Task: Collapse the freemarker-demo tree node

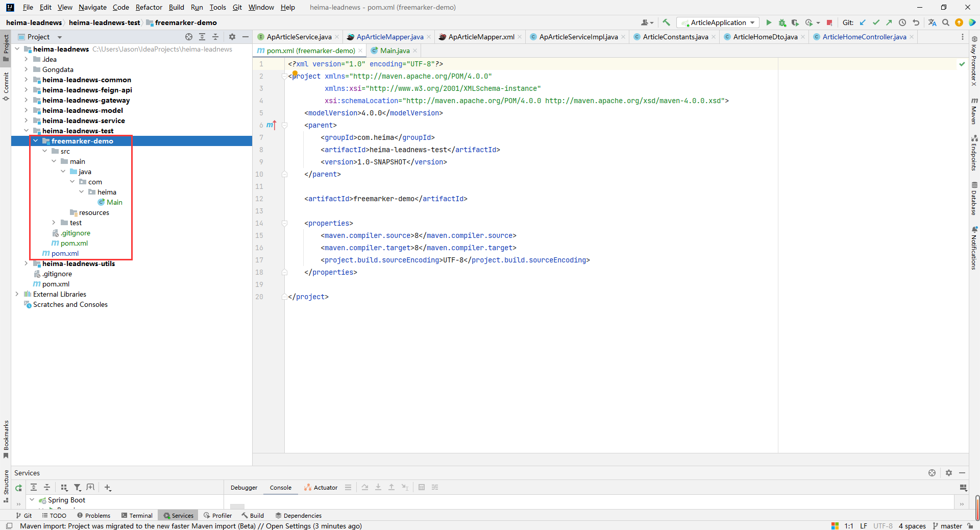Action: tap(35, 141)
